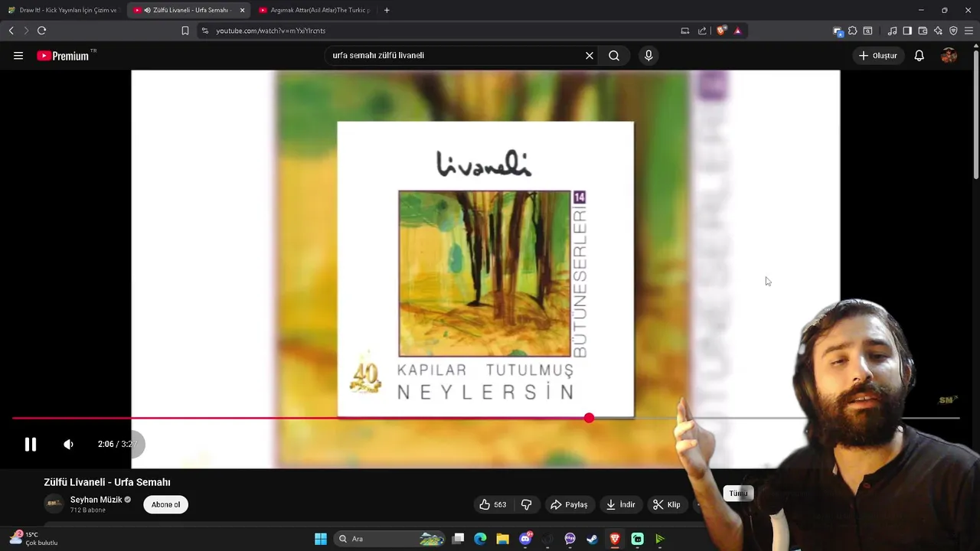Open a new browser tab with plus
980x551 pixels.
(x=387, y=10)
